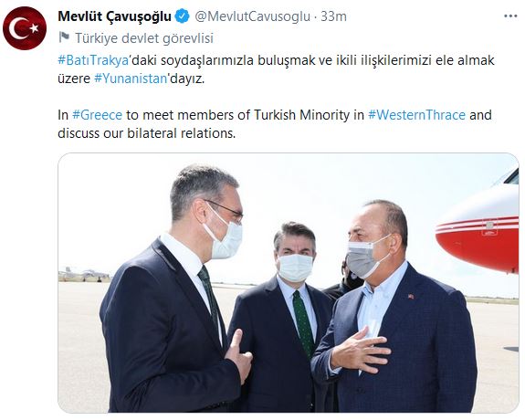Click the Turkish tweet text paragraph
This screenshot has height=420, width=525.
tap(276, 69)
